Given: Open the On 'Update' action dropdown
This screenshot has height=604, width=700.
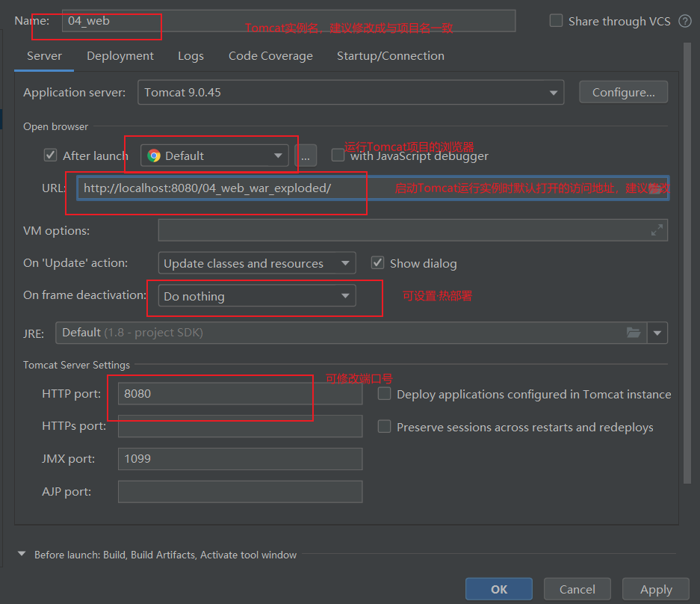Looking at the screenshot, I should click(257, 263).
